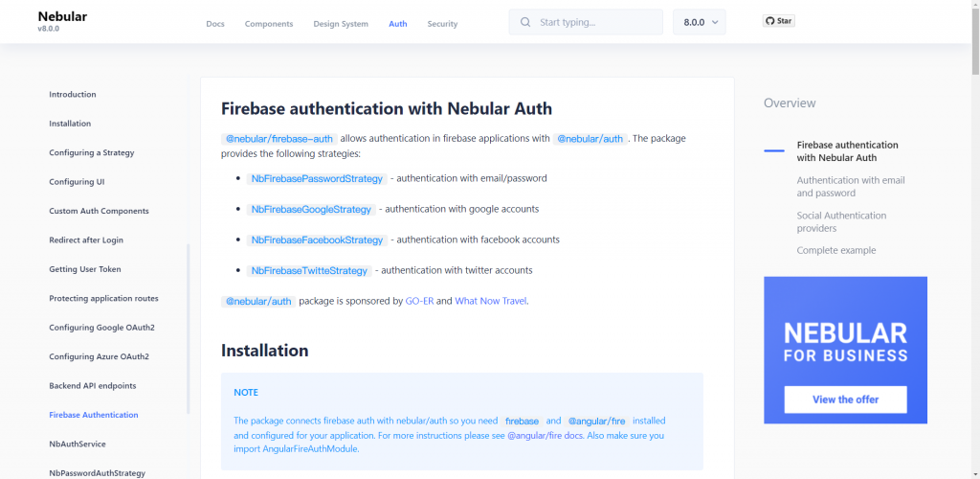Open Configuring Azure OAuth2 page
The width and height of the screenshot is (980, 479).
(99, 357)
